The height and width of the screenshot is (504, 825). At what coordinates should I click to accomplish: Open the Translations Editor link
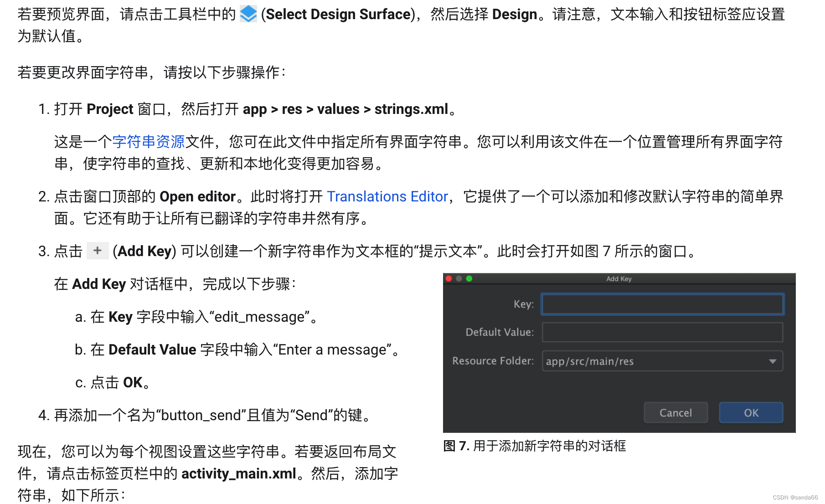[387, 196]
